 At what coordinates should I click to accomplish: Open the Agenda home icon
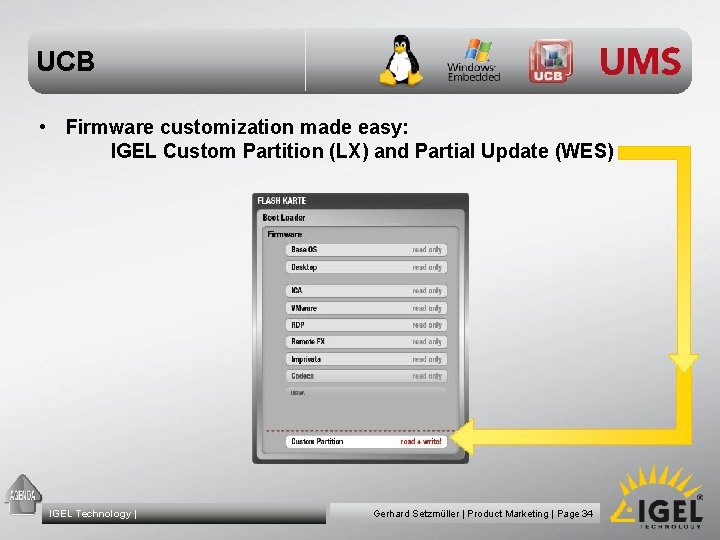[22, 494]
